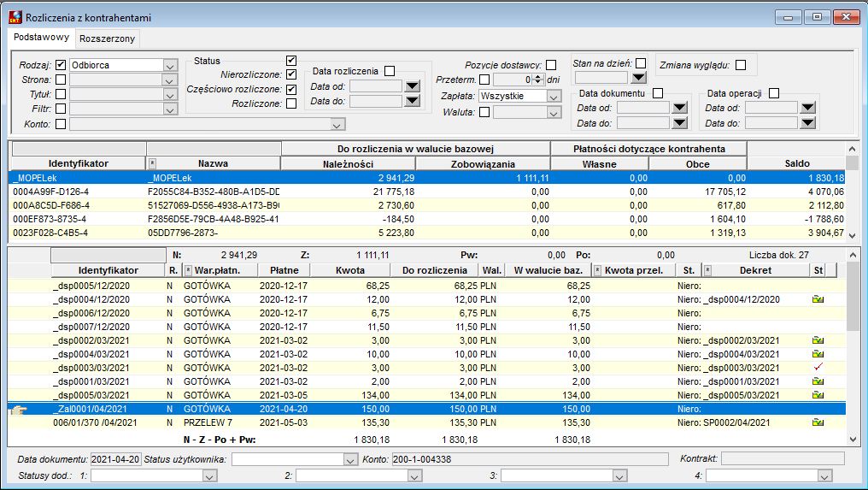Enable the Strona checkbox
Image resolution: width=868 pixels, height=490 pixels.
[x=61, y=80]
